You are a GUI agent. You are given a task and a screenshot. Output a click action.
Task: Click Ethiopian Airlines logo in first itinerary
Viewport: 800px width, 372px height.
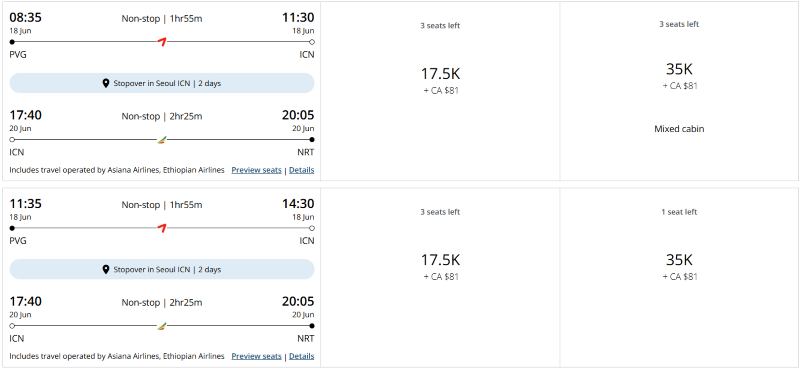coord(162,139)
